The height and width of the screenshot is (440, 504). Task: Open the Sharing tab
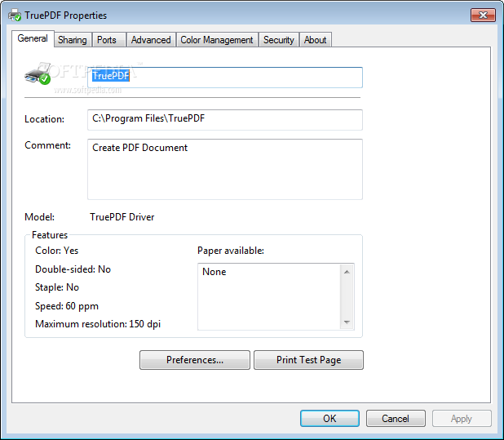pos(73,40)
